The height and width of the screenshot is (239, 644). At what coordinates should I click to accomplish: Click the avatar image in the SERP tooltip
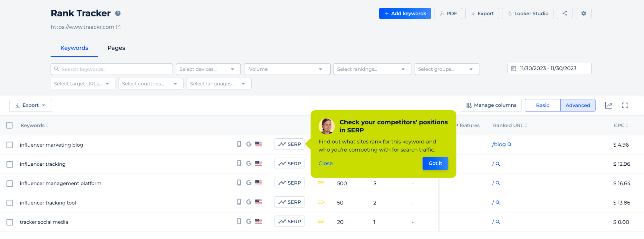[x=327, y=126]
